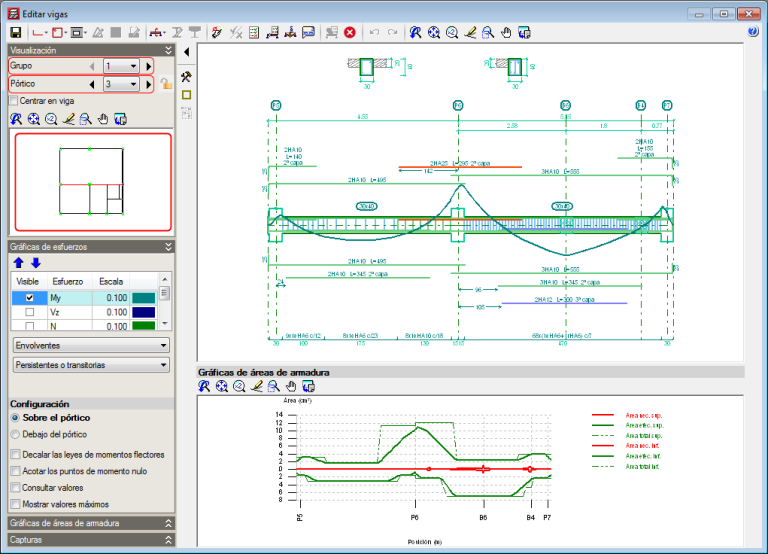Click the hammer tool icon beside the drawing

186,76
